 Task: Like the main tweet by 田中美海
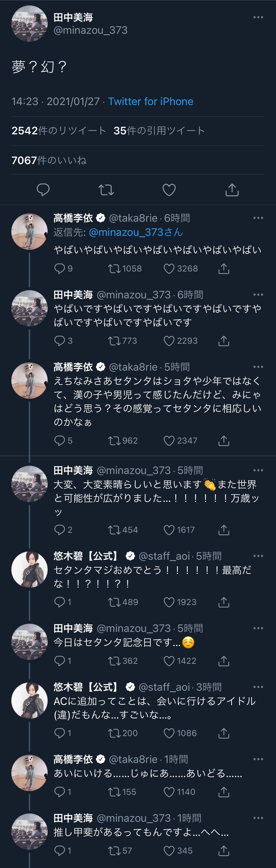(x=169, y=190)
